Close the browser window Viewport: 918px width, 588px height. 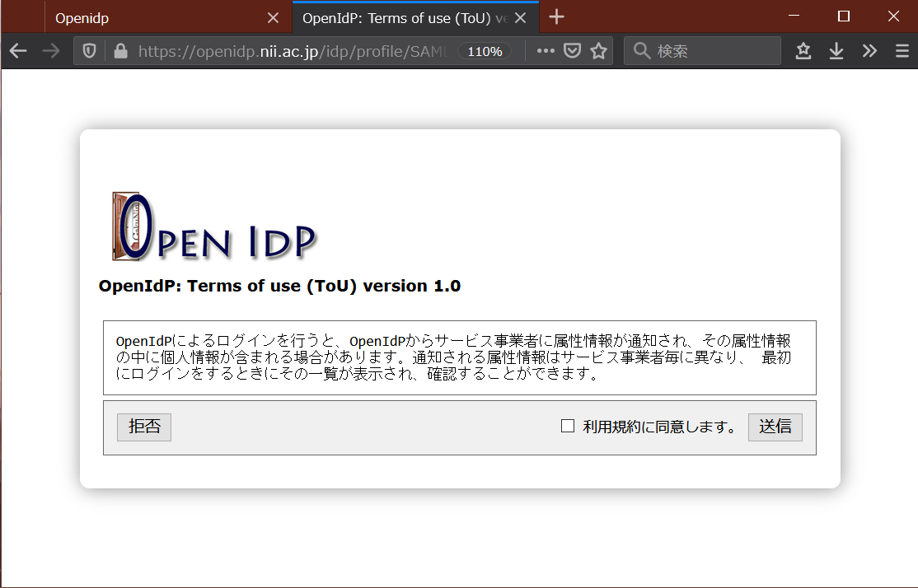(x=893, y=16)
